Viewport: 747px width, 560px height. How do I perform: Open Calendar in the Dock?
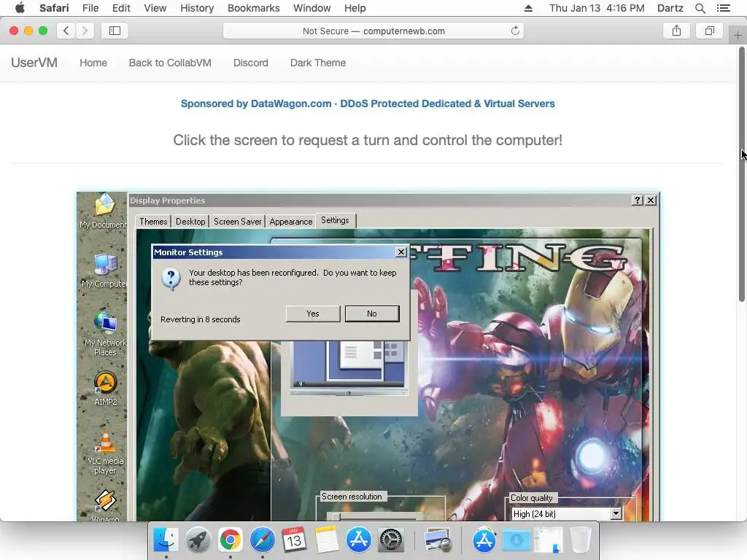tap(294, 540)
